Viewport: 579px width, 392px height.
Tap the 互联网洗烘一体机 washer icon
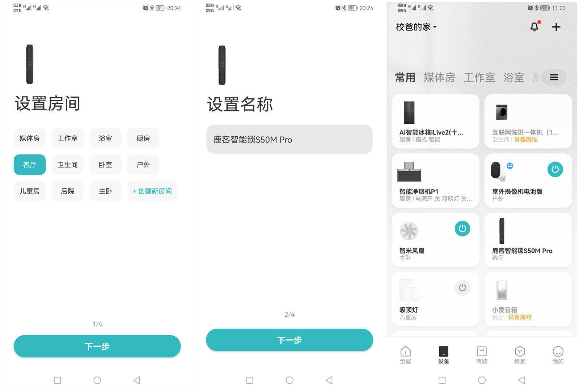pos(502,112)
